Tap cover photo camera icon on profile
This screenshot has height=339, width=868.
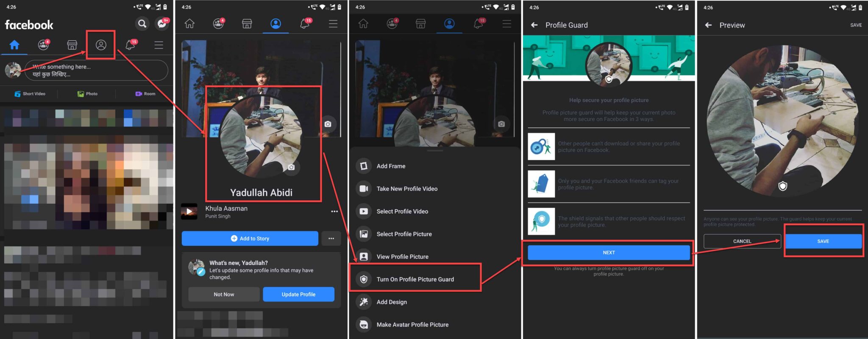pyautogui.click(x=328, y=124)
